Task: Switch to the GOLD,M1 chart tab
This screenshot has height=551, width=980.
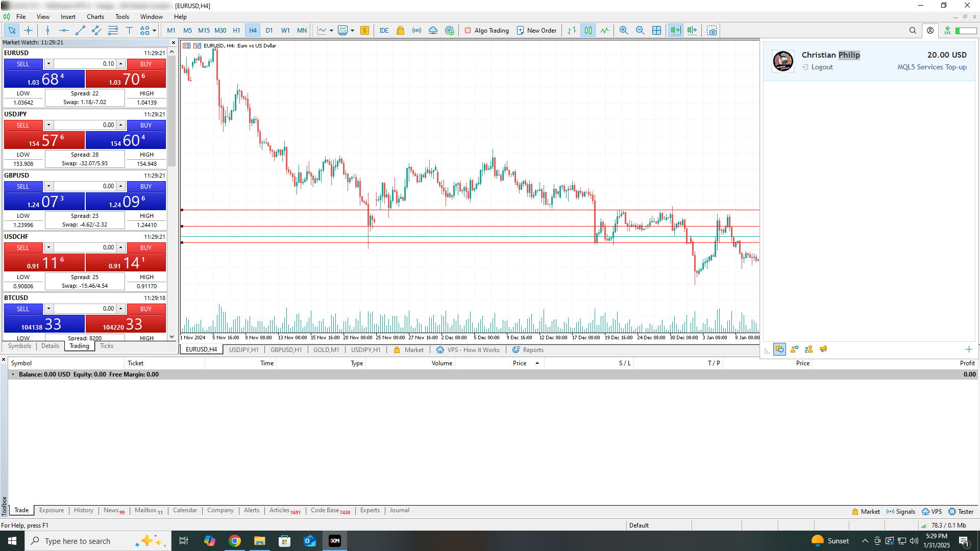Action: (326, 350)
